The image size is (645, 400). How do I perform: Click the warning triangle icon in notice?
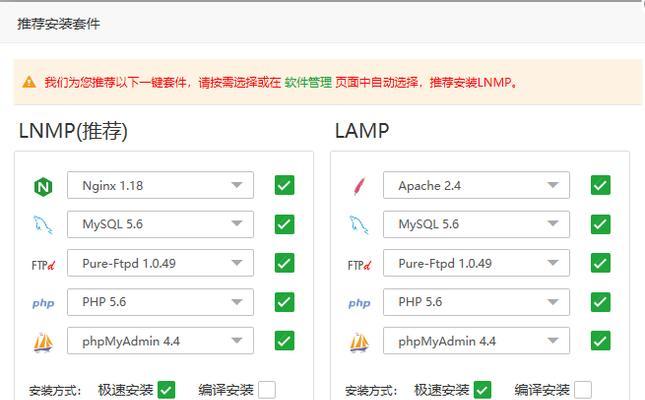point(29,82)
